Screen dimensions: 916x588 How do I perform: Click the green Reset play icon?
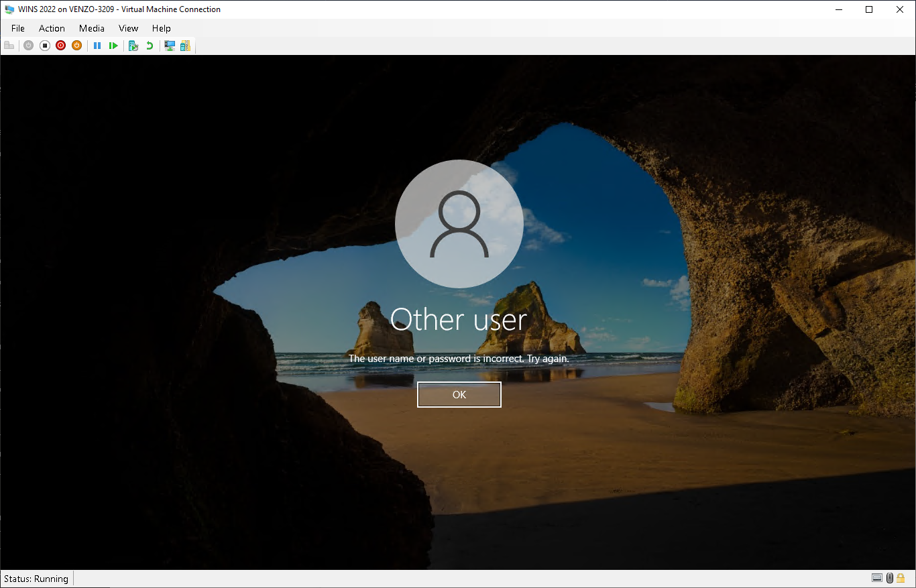click(x=113, y=46)
